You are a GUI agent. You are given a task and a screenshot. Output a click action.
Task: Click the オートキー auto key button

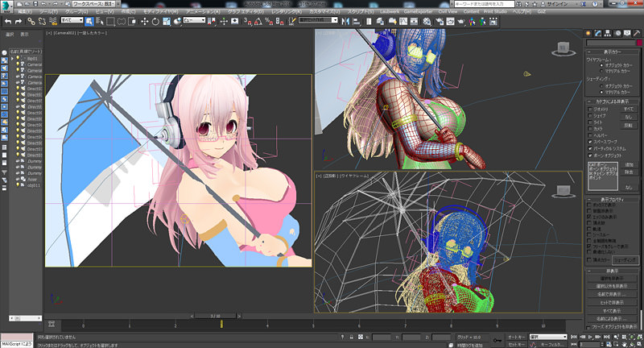click(516, 337)
